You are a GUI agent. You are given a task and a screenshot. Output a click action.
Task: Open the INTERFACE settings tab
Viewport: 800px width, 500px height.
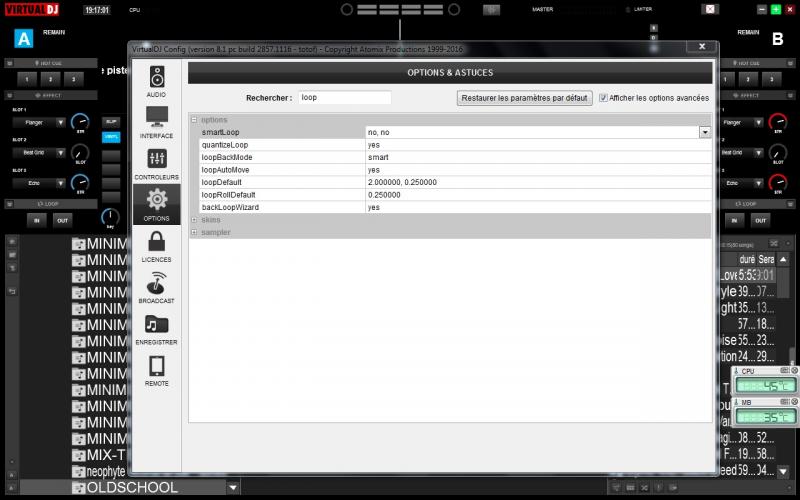[157, 123]
